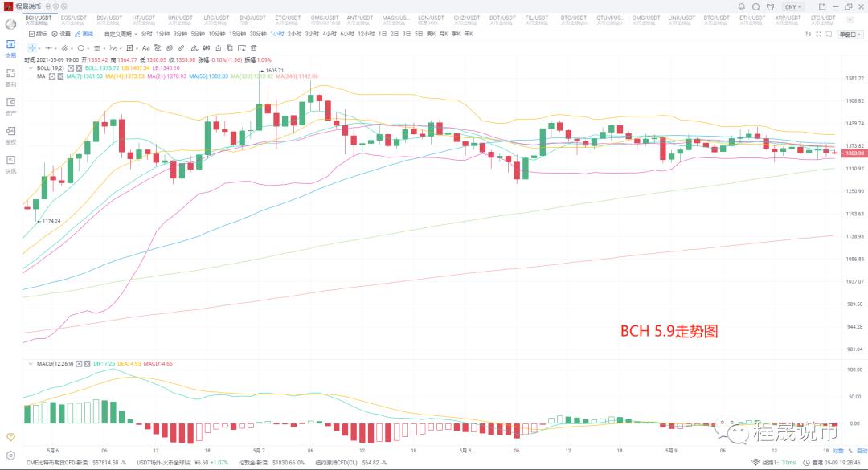Enter fullscreen chart mode icon
868x470 pixels.
point(819,34)
